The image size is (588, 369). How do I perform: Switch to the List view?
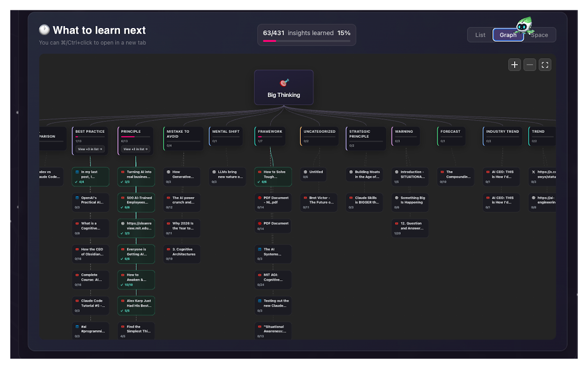(480, 35)
